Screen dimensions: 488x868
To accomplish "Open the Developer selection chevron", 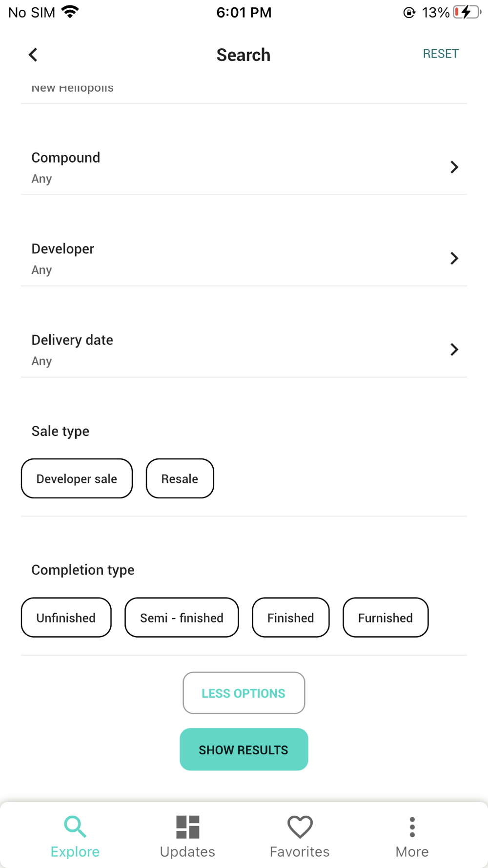I will point(454,258).
